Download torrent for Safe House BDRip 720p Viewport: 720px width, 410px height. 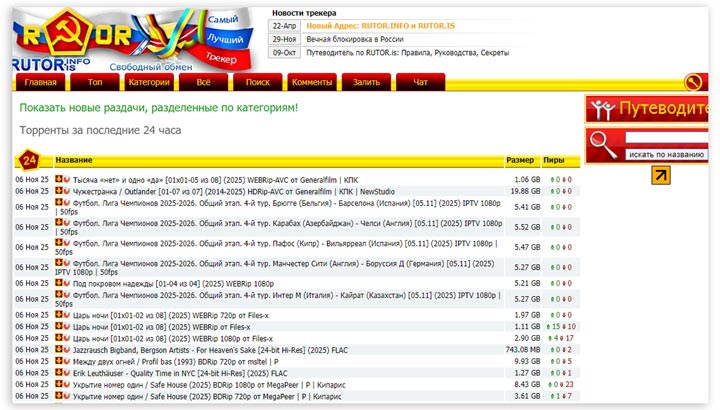[x=59, y=396]
